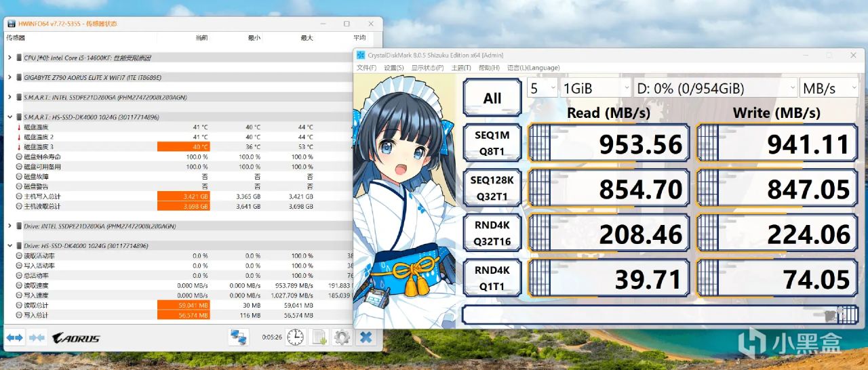Open the drive dropdown D: 0% (0/954GiB)

[x=716, y=88]
